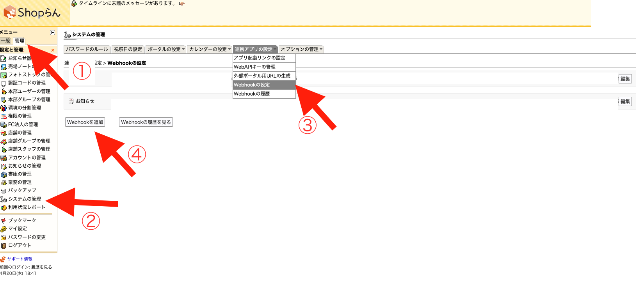Click the store management icon
Viewport: 644px width, 301px height.
[4, 133]
